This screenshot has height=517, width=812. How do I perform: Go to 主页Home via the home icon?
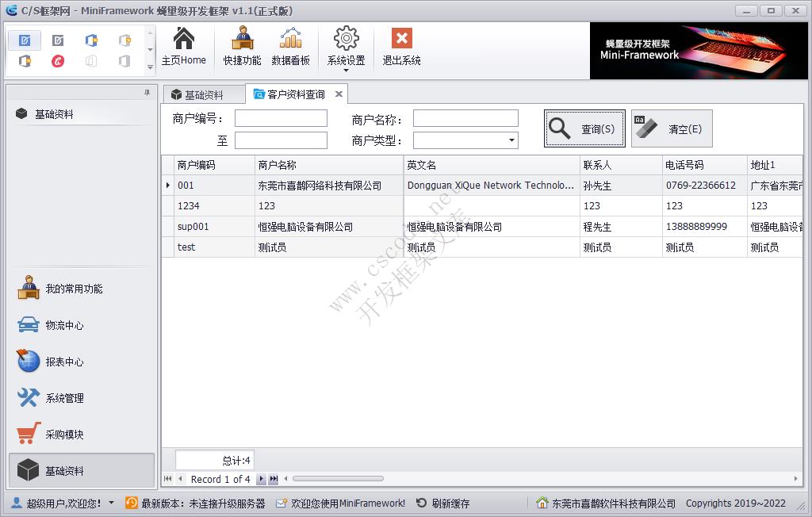(x=185, y=46)
